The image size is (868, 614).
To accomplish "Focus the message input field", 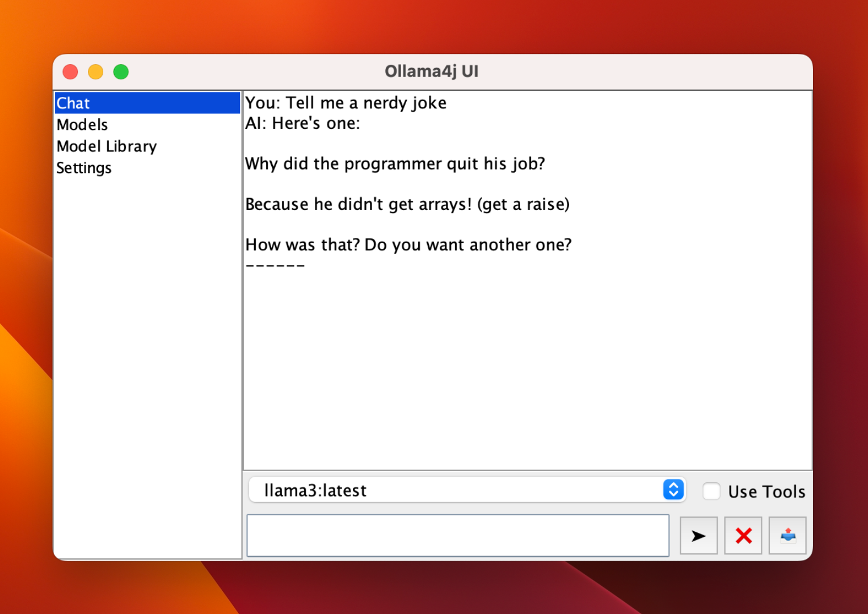I will [458, 536].
